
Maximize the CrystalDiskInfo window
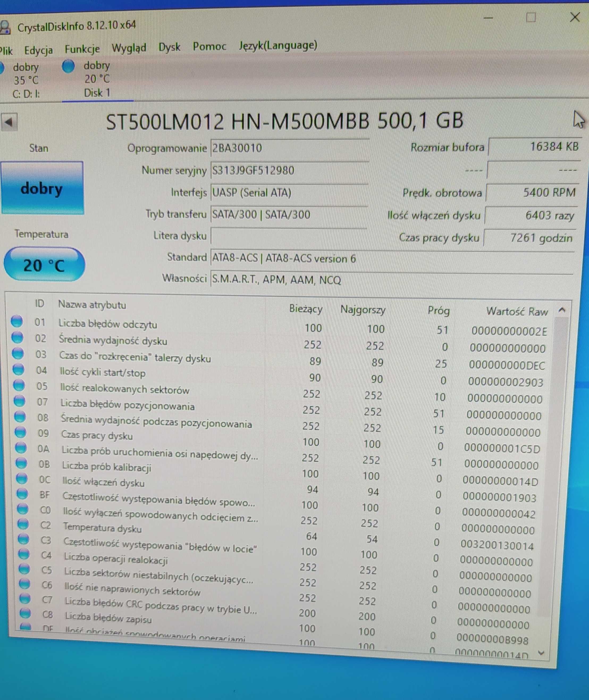click(x=531, y=17)
